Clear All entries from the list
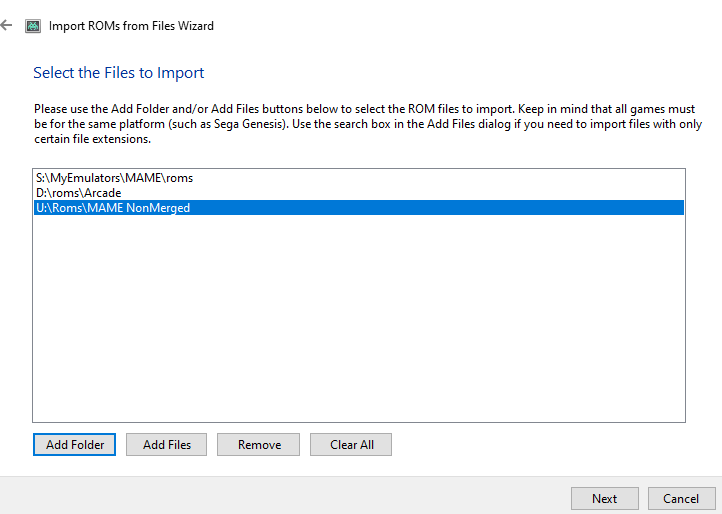 [351, 444]
